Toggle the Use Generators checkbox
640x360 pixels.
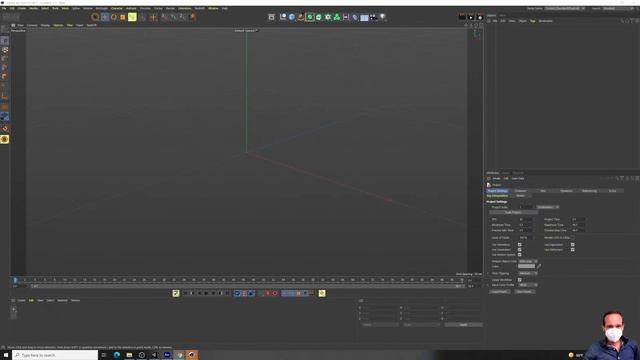point(520,249)
